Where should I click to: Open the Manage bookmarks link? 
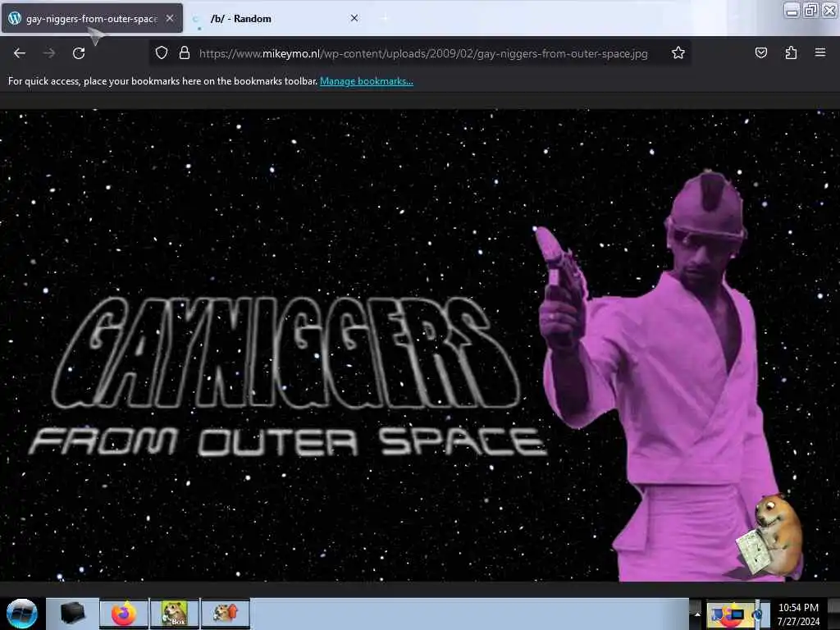click(367, 81)
